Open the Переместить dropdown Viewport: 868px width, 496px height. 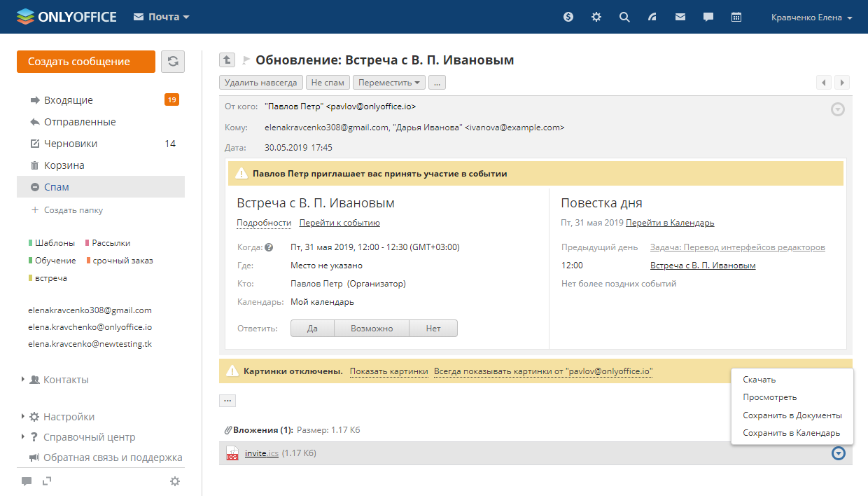389,83
